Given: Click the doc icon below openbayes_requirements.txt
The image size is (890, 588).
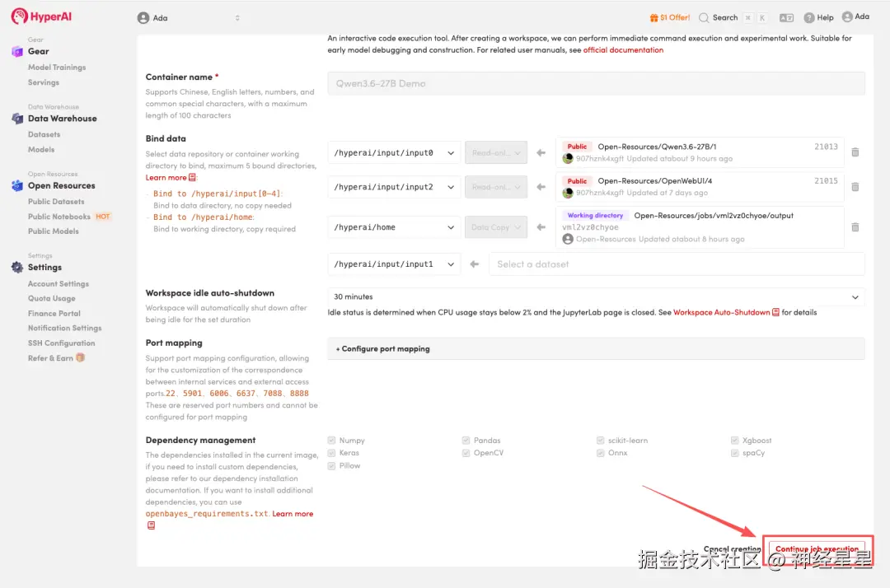Looking at the screenshot, I should click(151, 525).
